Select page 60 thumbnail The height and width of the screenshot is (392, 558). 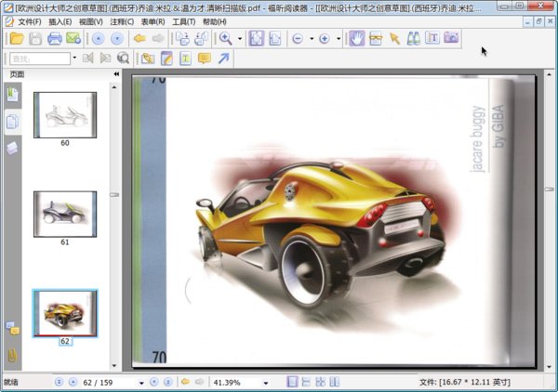coord(65,114)
